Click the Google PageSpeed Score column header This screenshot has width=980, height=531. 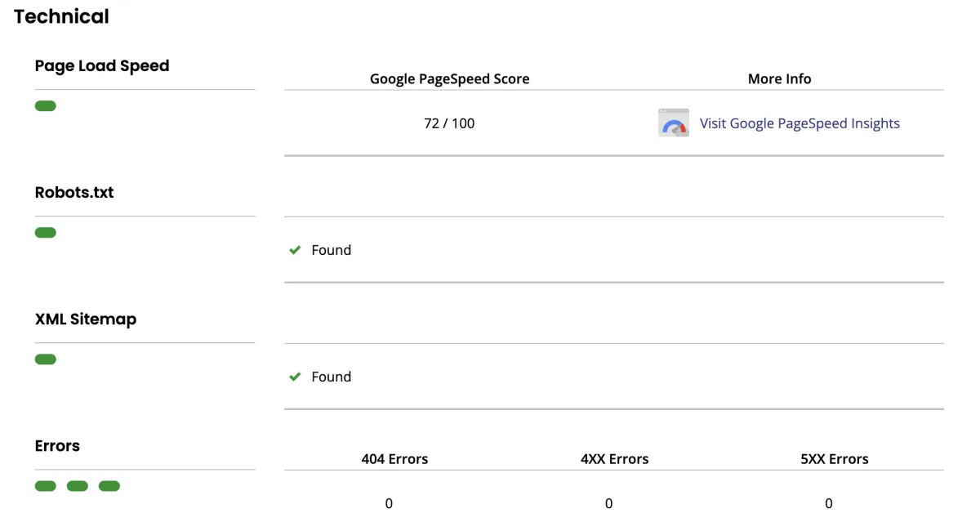(x=450, y=79)
